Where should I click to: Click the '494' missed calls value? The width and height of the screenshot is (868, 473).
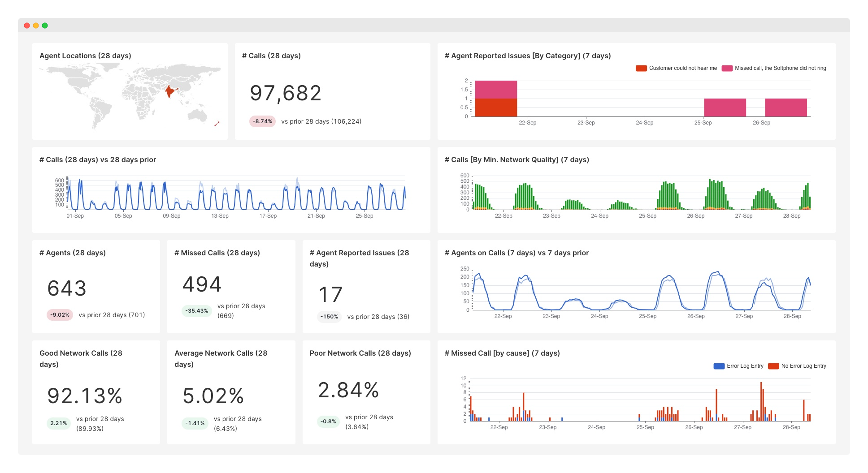[x=202, y=284]
